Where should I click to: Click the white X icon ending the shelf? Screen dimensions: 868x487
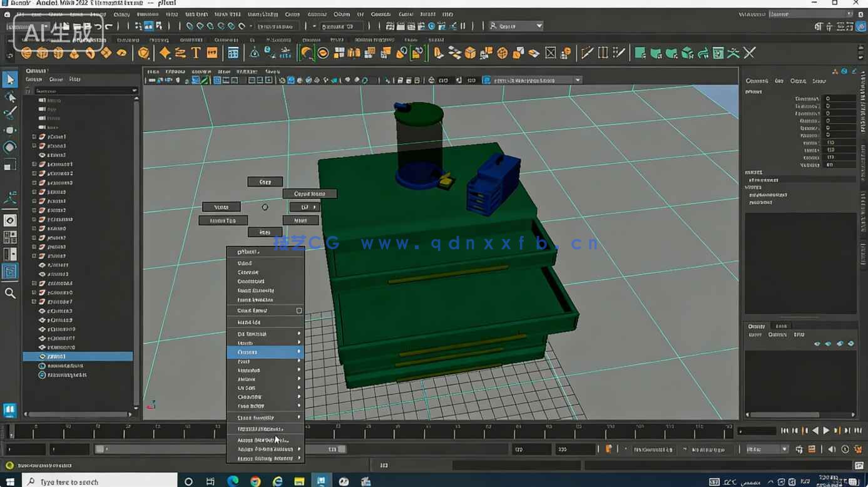tap(749, 53)
